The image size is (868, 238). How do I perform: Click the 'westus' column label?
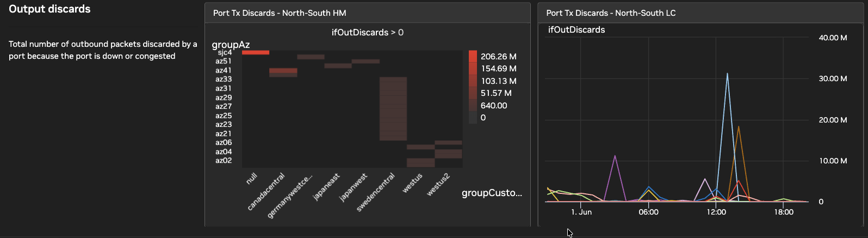tap(412, 184)
